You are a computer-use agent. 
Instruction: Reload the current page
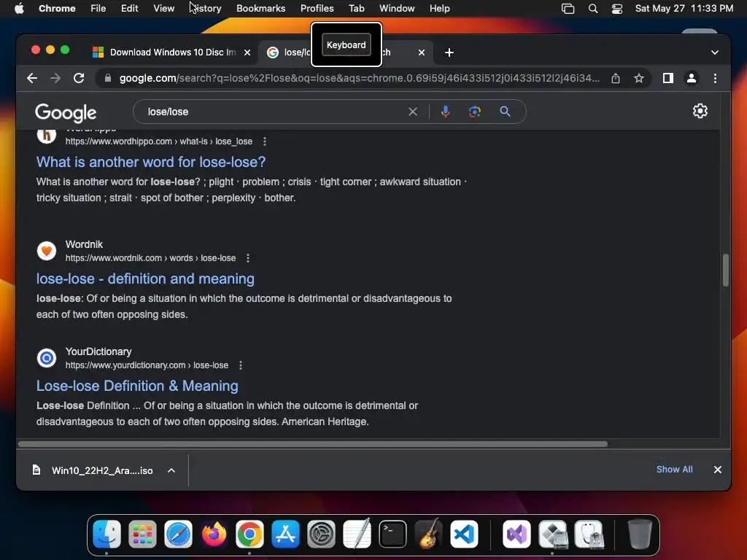click(79, 78)
